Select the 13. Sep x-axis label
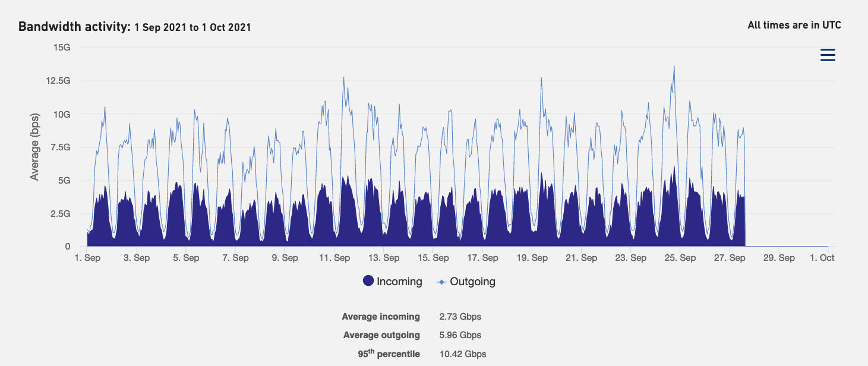Screen dimensions: 868x366 tap(383, 258)
